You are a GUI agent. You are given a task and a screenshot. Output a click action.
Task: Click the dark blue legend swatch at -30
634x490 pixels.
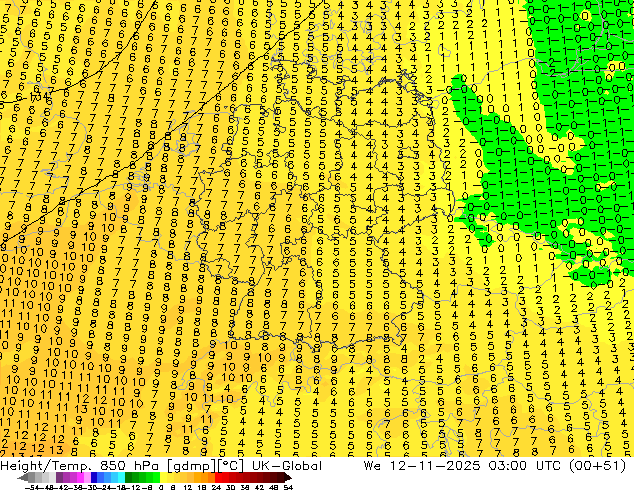tap(94, 477)
